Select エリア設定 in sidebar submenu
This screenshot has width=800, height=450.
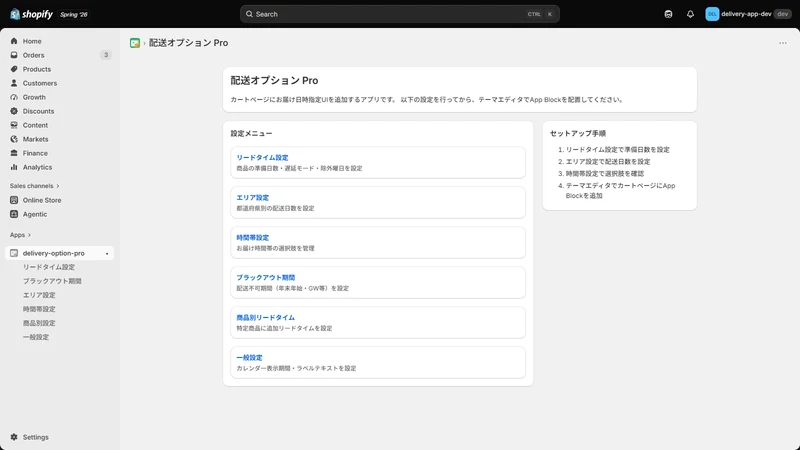coord(39,295)
